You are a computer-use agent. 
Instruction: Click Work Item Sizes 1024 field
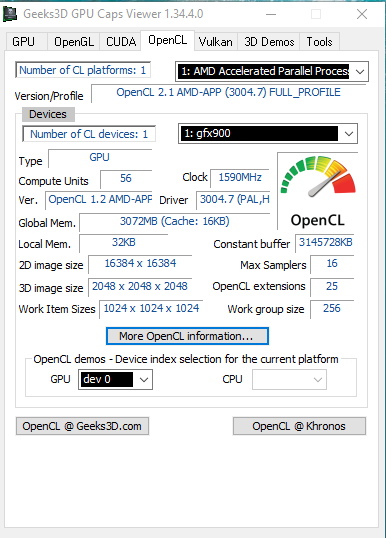tap(151, 309)
